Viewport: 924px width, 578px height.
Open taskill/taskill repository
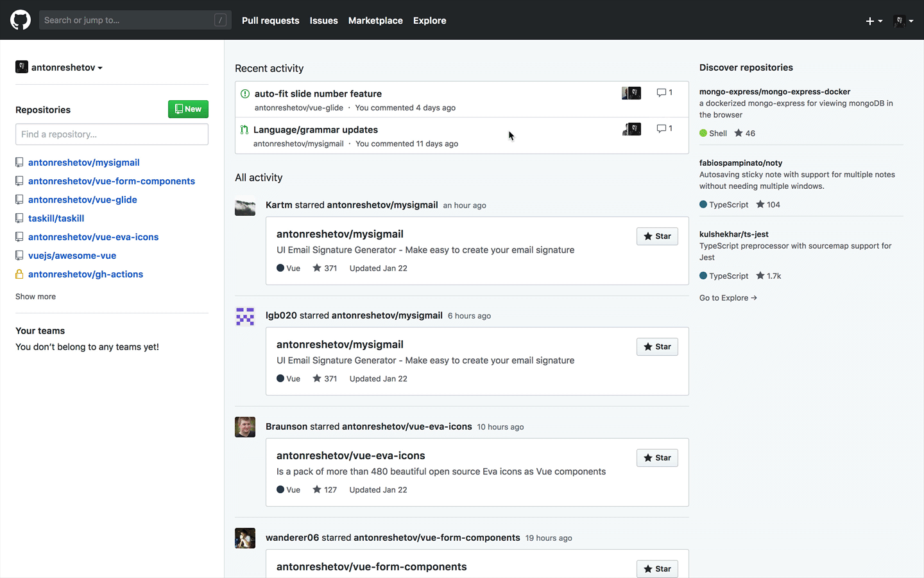(x=56, y=218)
